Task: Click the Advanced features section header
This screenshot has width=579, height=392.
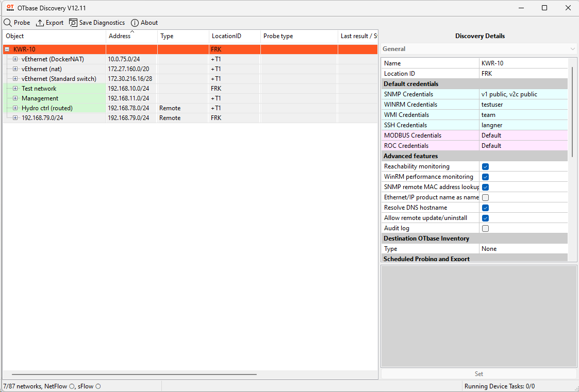Action: coord(474,156)
